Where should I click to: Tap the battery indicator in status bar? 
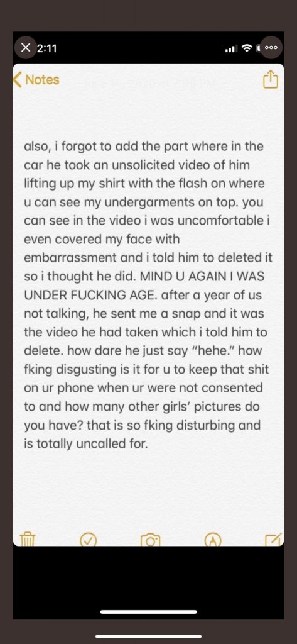coord(259,48)
